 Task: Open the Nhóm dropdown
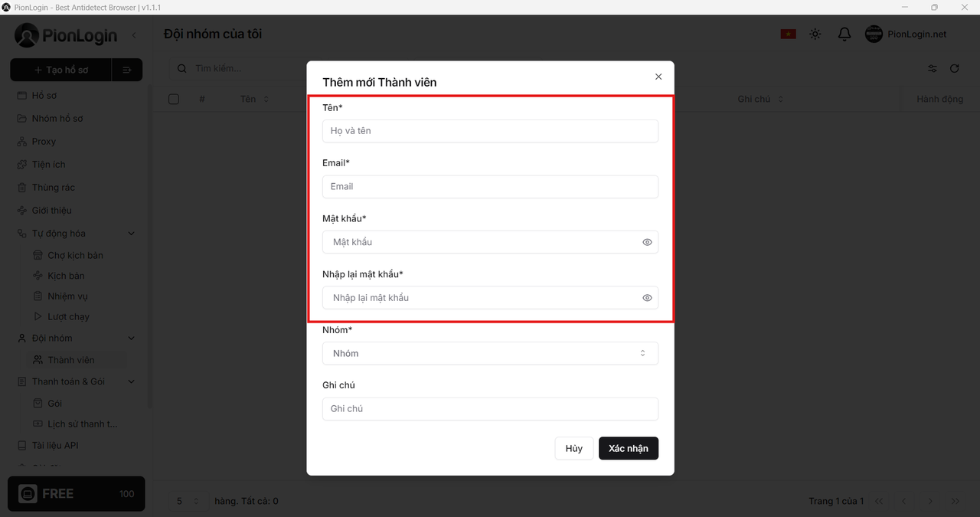pos(490,353)
